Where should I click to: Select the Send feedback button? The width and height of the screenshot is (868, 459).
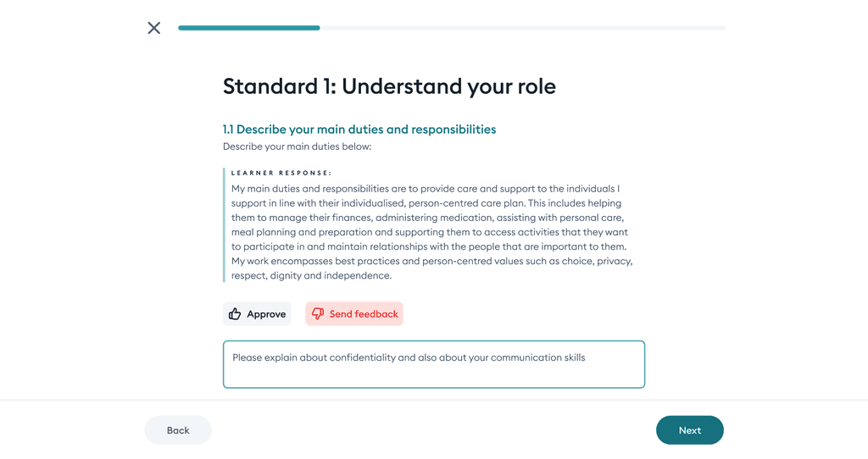pyautogui.click(x=354, y=313)
